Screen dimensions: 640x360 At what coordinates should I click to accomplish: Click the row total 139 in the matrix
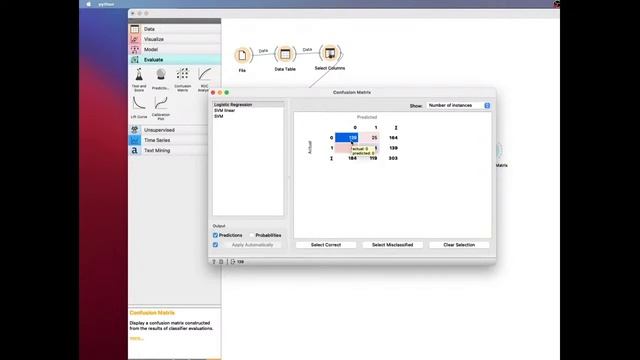point(393,148)
